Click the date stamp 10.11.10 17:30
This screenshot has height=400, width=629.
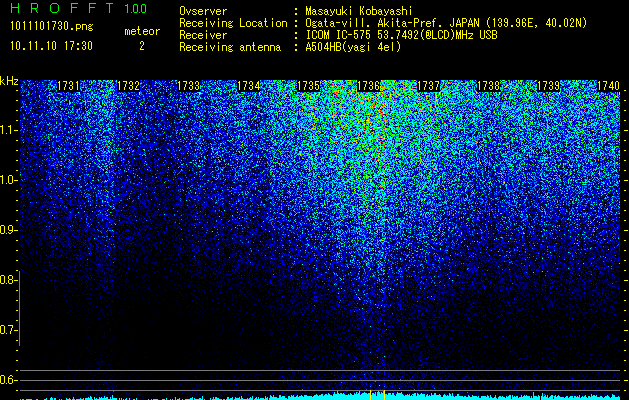pyautogui.click(x=51, y=46)
